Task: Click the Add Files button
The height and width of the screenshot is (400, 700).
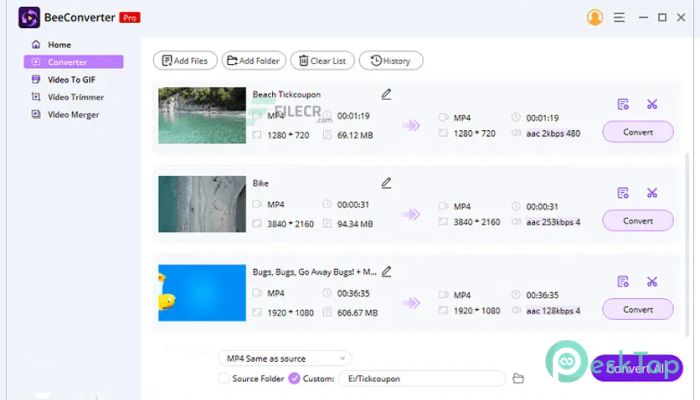Action: click(x=185, y=61)
